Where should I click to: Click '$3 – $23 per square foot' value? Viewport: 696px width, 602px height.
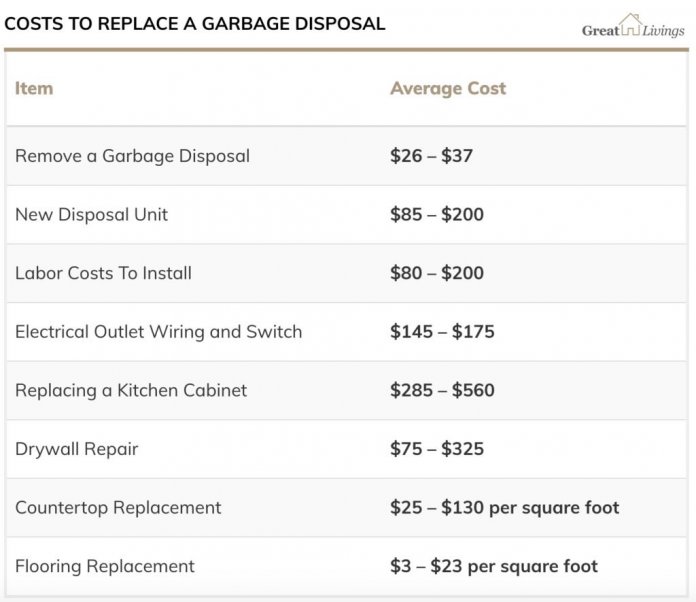(494, 566)
